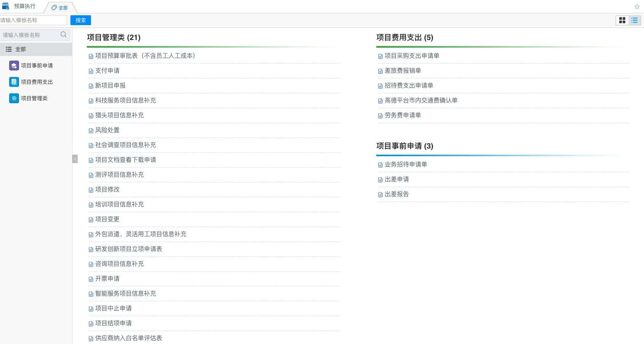The image size is (644, 344).
Task: Switch to the 全部 tab
Action: [x=60, y=8]
